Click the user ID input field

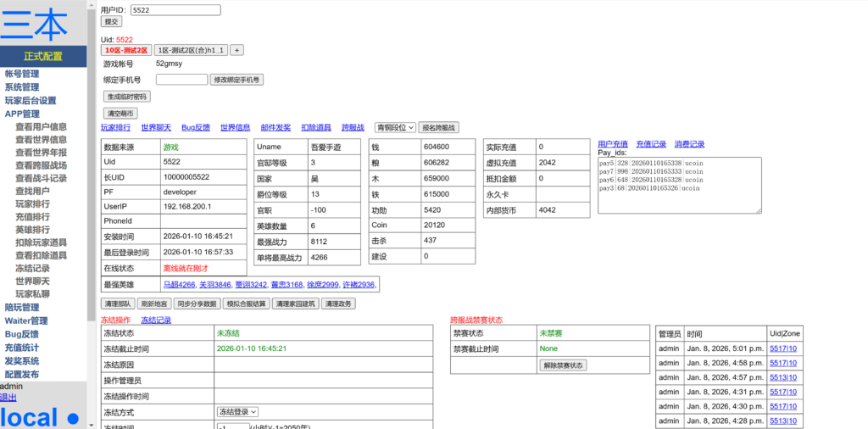pos(175,10)
